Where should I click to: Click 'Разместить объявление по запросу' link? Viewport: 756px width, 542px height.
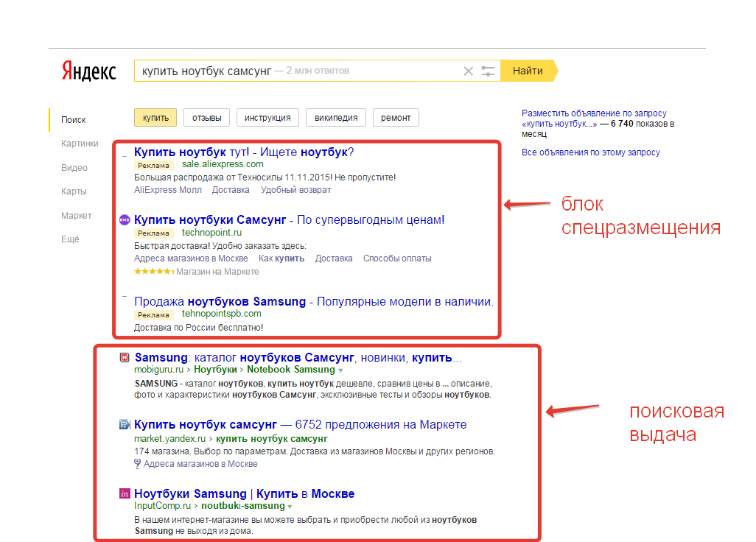pos(594,119)
